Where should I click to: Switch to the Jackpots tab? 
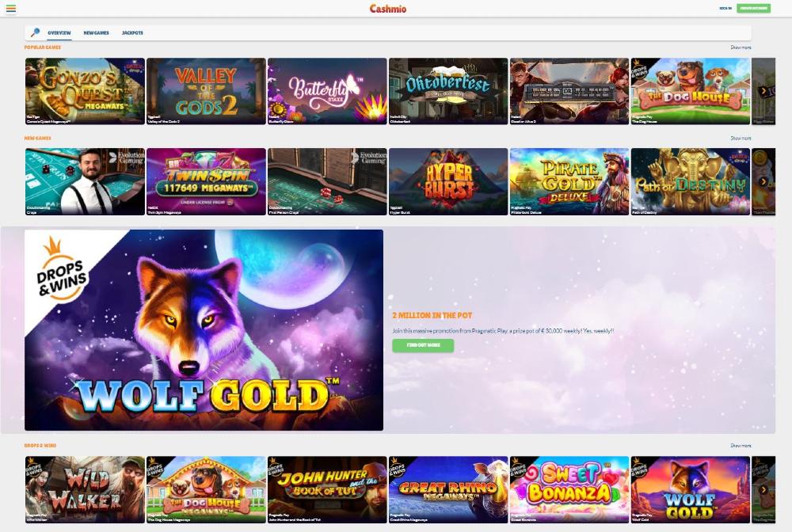click(x=132, y=32)
